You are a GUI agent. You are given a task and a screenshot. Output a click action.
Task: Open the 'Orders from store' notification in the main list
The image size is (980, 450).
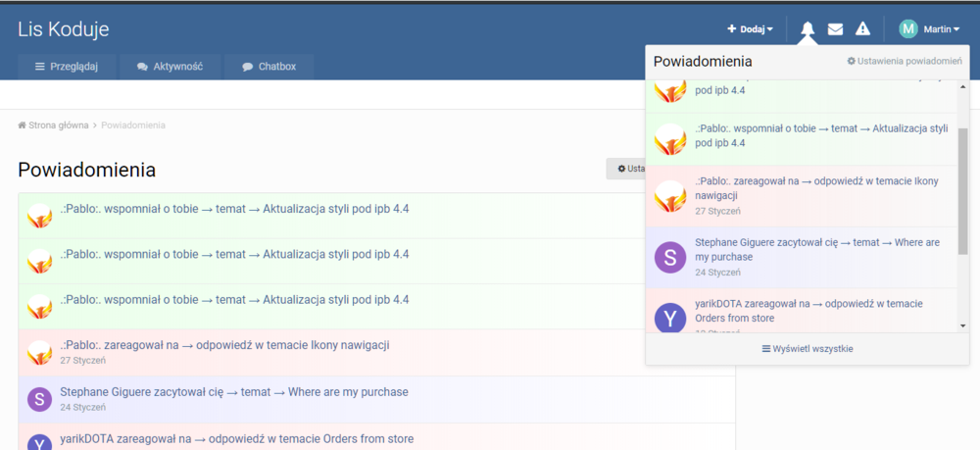click(237, 439)
